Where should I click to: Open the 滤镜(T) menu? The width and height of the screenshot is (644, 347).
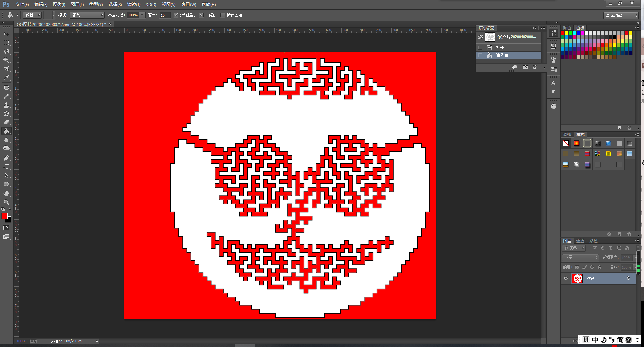(x=134, y=4)
